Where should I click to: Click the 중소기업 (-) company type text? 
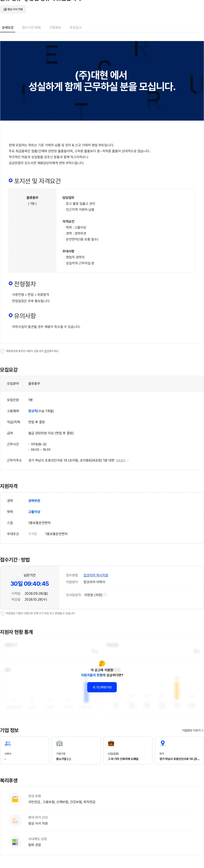[x=63, y=759]
